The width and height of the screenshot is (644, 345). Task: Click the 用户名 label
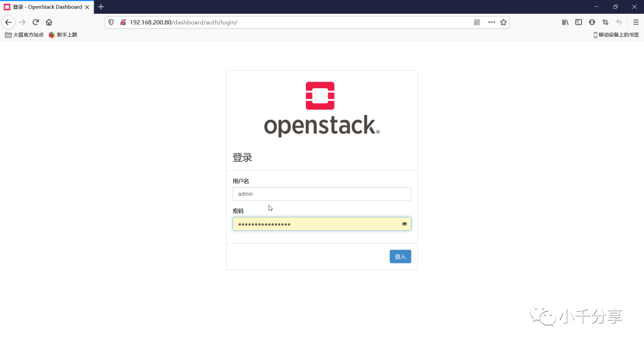[x=241, y=181]
